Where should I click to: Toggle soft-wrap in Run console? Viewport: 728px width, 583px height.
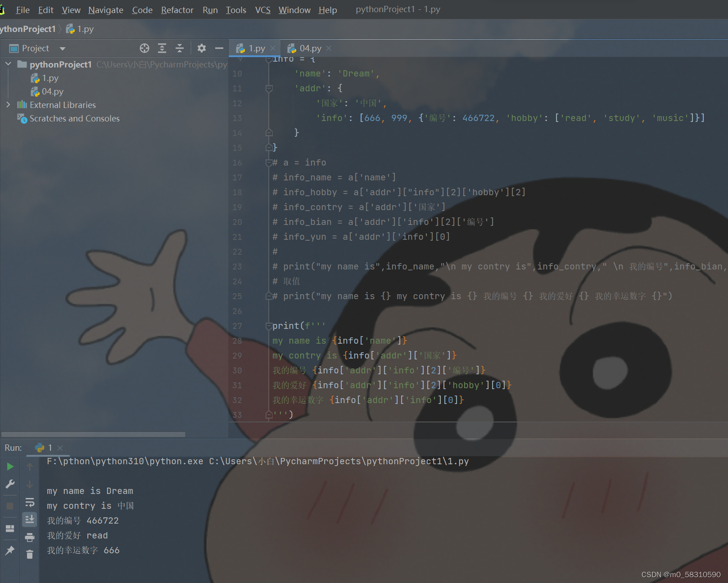click(x=30, y=502)
